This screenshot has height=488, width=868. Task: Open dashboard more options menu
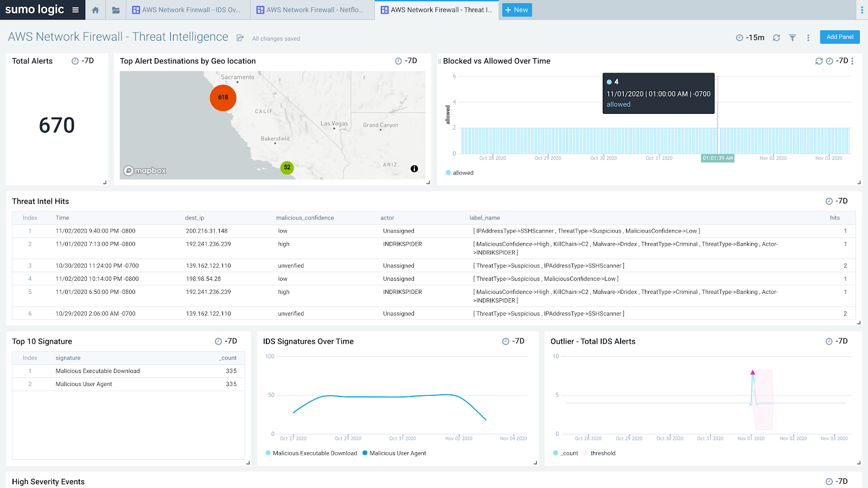808,37
